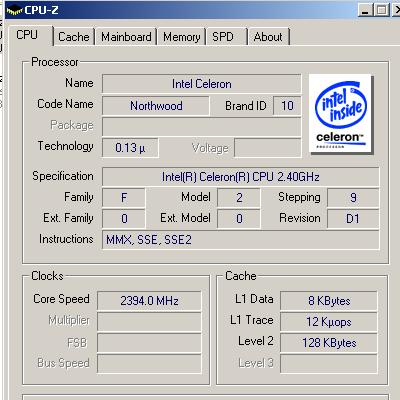This screenshot has height=400, width=400.
Task: Switch to the Cache tab
Action: tap(74, 37)
